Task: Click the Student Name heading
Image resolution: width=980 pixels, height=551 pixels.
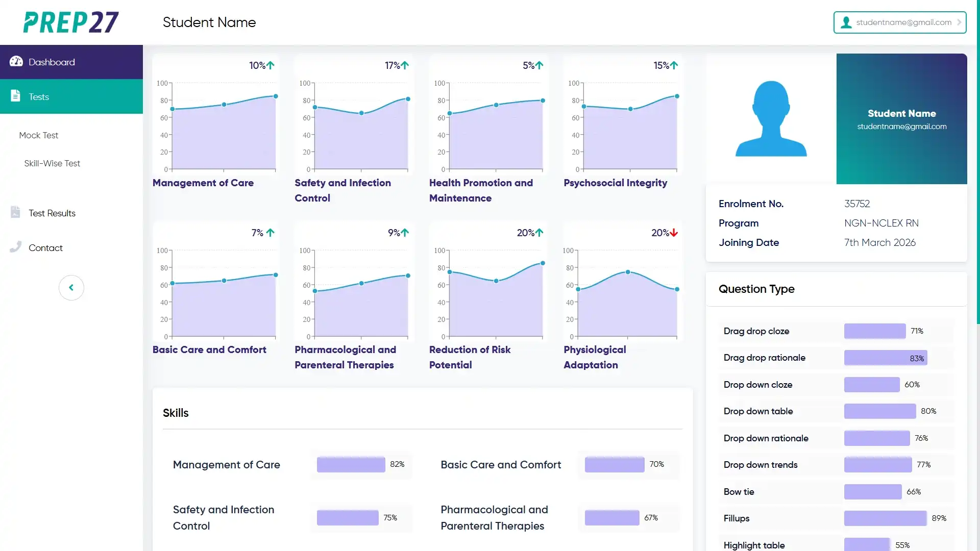Action: pos(209,22)
